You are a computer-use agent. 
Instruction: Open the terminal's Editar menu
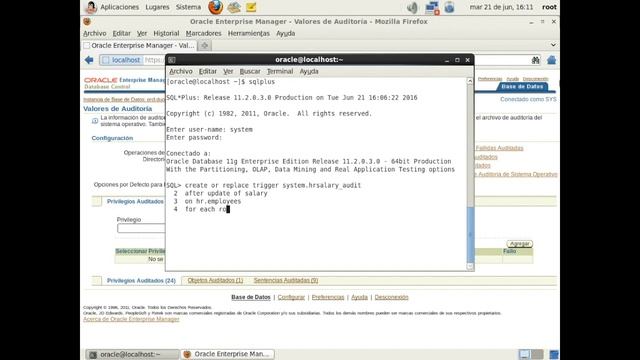(208, 71)
